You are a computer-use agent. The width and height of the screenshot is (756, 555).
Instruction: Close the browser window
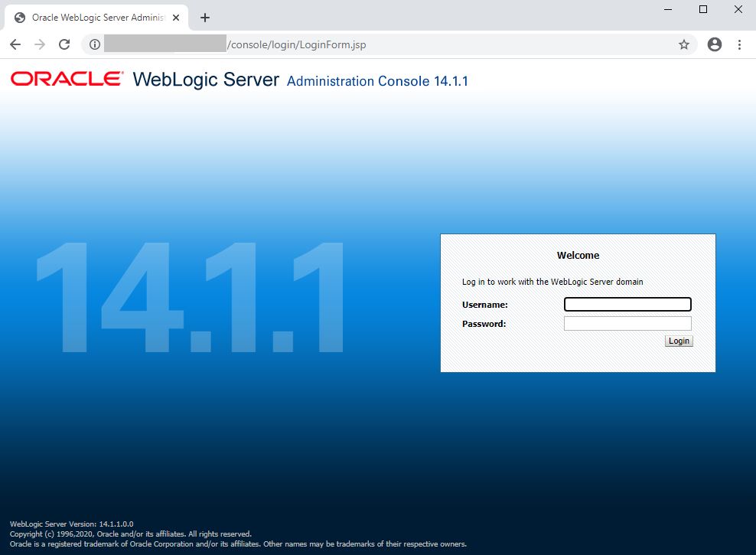tap(738, 9)
